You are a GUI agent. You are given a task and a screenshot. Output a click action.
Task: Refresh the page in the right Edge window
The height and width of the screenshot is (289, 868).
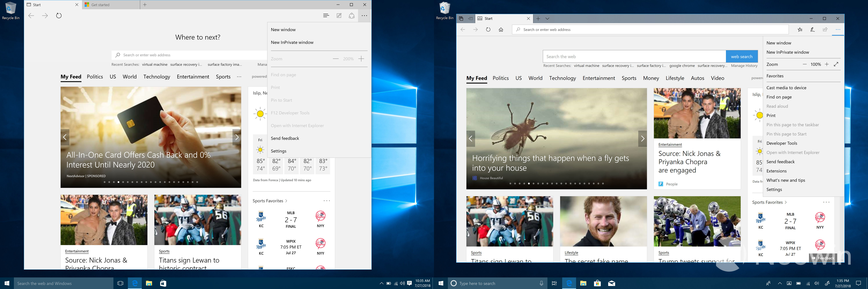[488, 30]
